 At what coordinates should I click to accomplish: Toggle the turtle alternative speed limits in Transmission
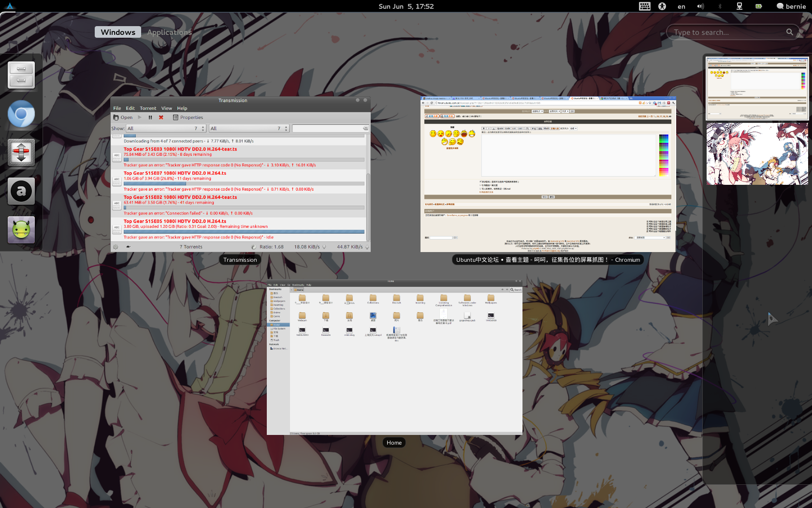(x=128, y=247)
